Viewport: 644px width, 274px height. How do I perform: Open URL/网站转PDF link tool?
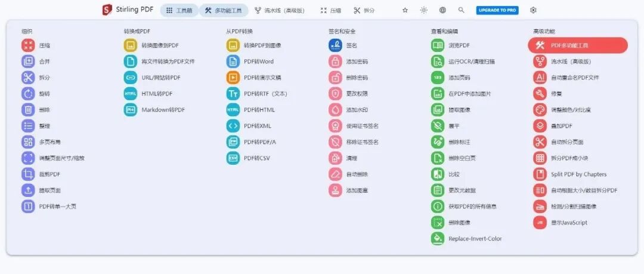[153, 78]
